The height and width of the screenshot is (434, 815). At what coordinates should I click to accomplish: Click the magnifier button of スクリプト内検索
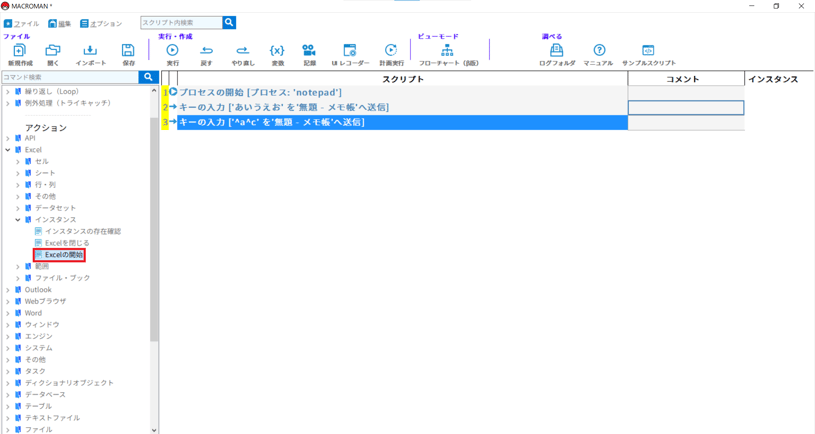229,22
